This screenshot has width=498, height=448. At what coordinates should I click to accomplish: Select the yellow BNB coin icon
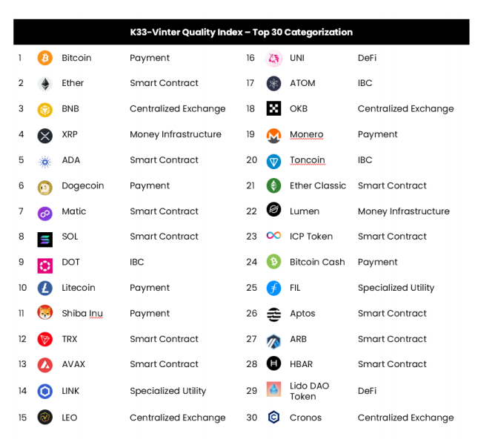44,110
